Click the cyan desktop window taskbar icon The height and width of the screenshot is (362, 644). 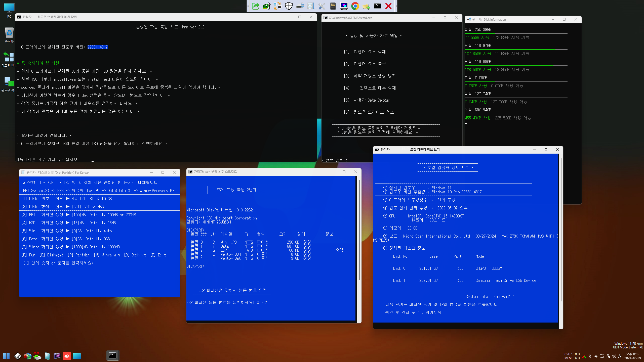[x=77, y=356]
